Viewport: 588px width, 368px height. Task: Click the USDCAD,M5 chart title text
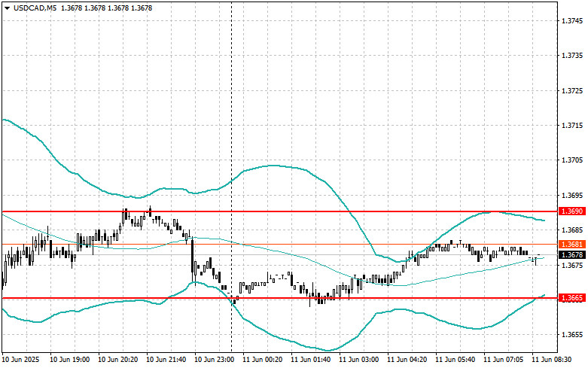[35, 8]
